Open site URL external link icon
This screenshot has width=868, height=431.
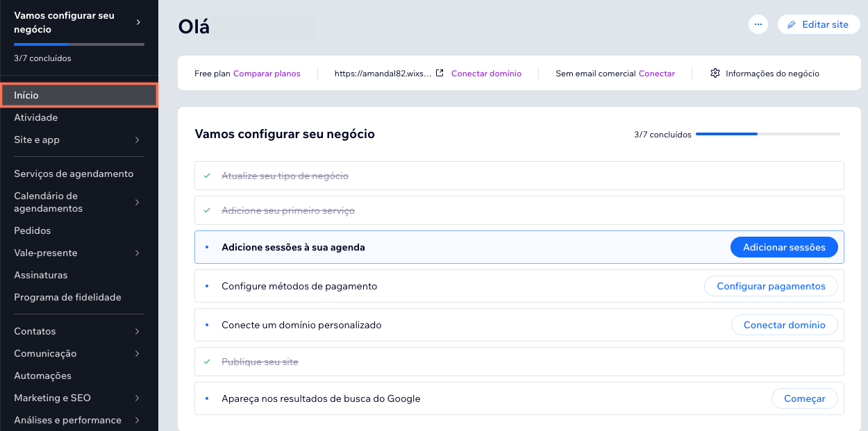pyautogui.click(x=440, y=73)
